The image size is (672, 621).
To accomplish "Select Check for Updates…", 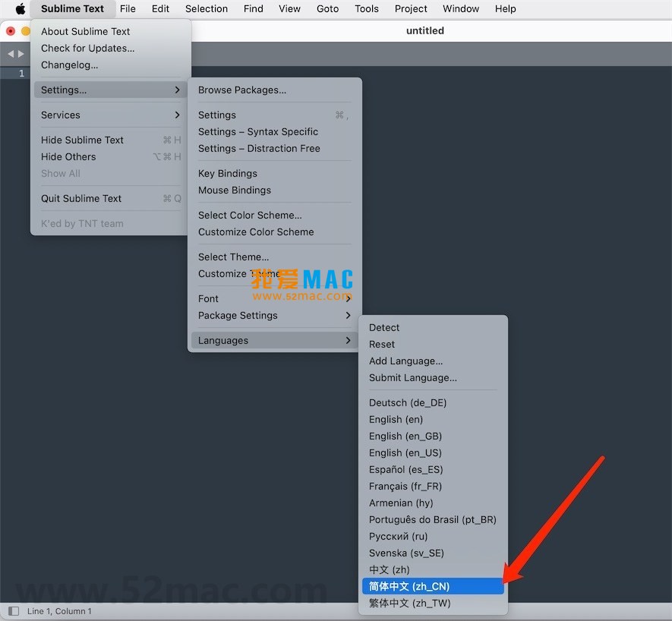I will point(111,48).
